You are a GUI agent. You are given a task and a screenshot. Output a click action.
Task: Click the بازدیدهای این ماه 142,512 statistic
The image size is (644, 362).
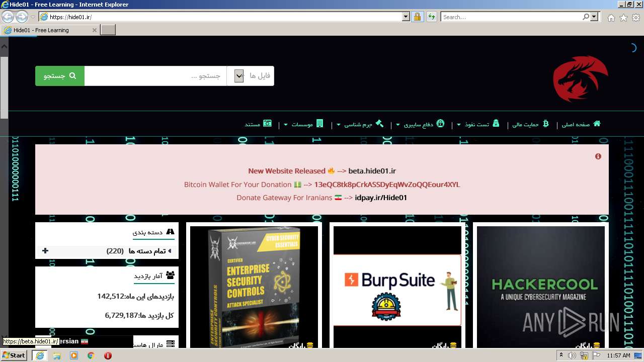point(136,296)
